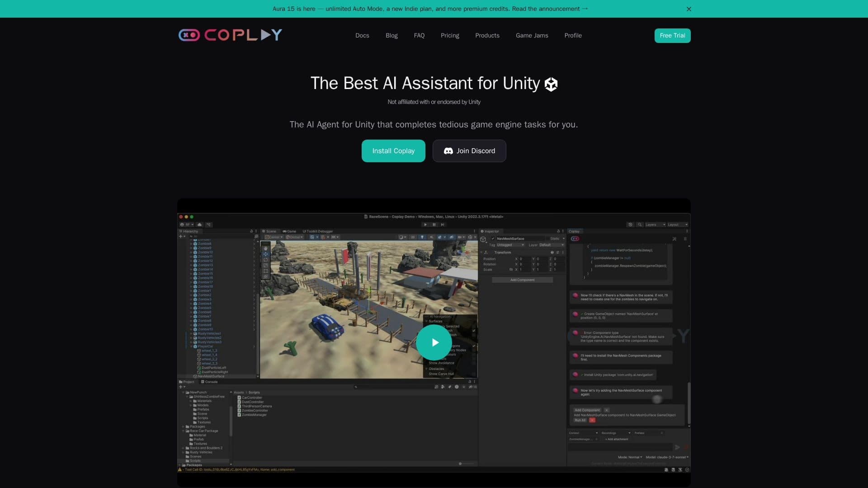Click the Game tab in the demo video
This screenshot has width=868, height=488.
coord(289,231)
